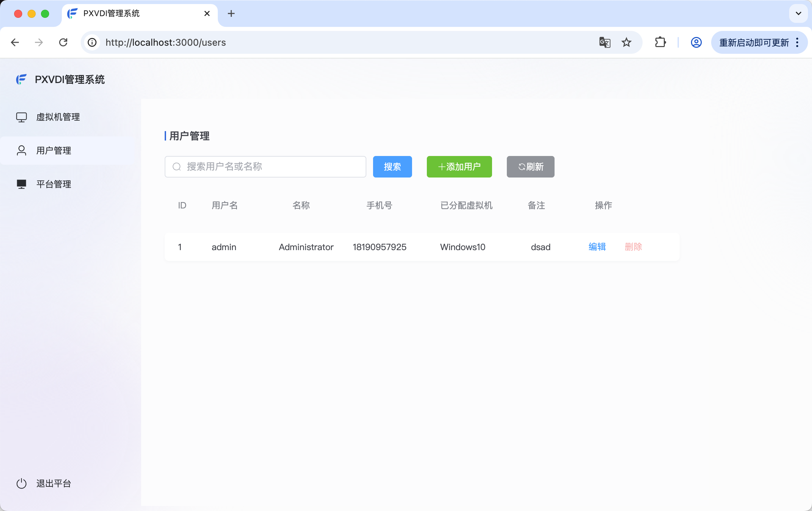Open new browser tab with plus icon
The height and width of the screenshot is (511, 812).
pyautogui.click(x=231, y=13)
